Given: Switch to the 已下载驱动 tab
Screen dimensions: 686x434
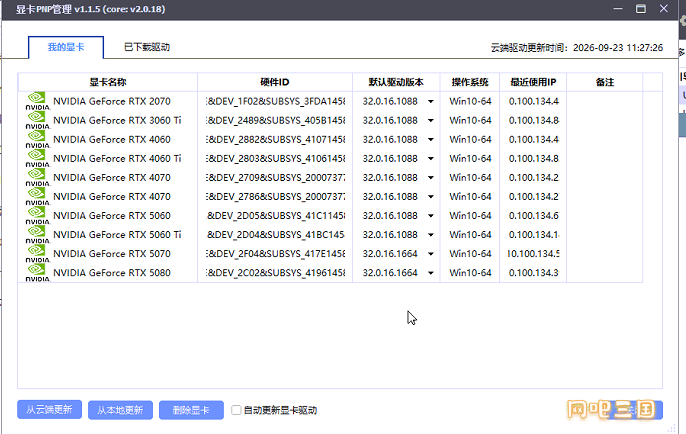Looking at the screenshot, I should pos(147,47).
